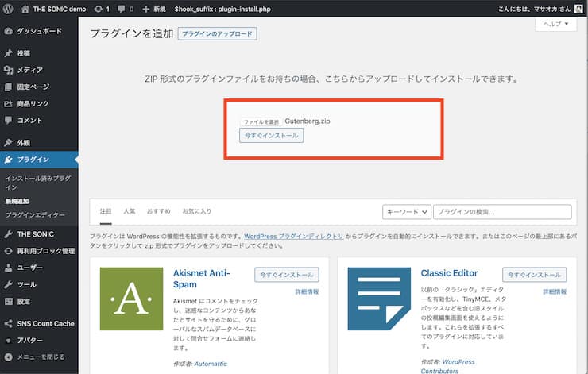Click the SNS Count Cache share icon
This screenshot has width=588, height=374.
pos(8,323)
